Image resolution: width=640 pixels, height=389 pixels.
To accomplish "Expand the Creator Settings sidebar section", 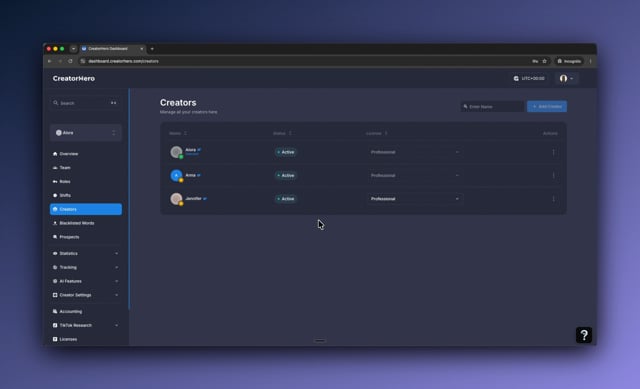I will point(86,295).
